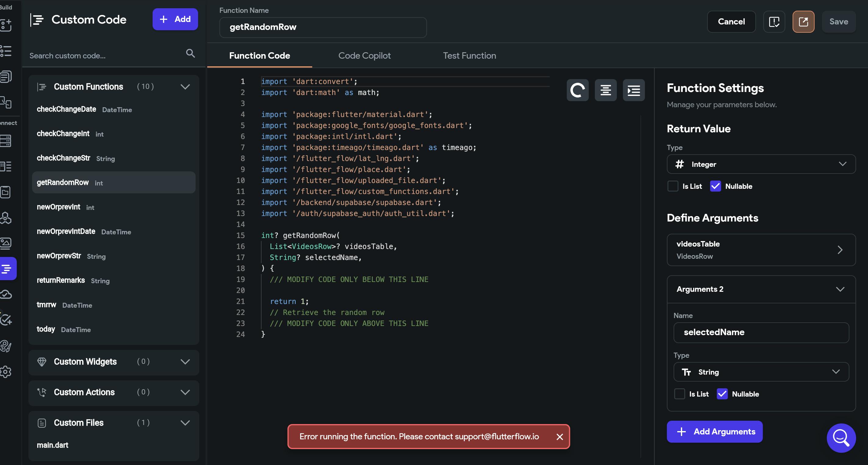Toggle Nullable checkbox under Return Value
Screen dimensions: 868x465
(715, 186)
